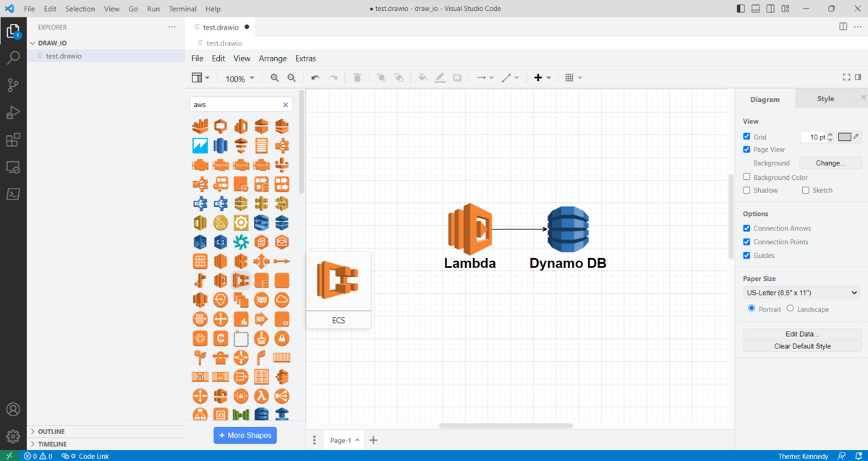Click the redo arrow

pyautogui.click(x=333, y=78)
